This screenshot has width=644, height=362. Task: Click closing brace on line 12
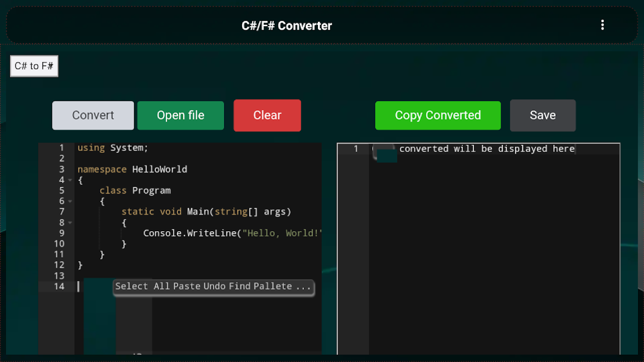[80, 265]
